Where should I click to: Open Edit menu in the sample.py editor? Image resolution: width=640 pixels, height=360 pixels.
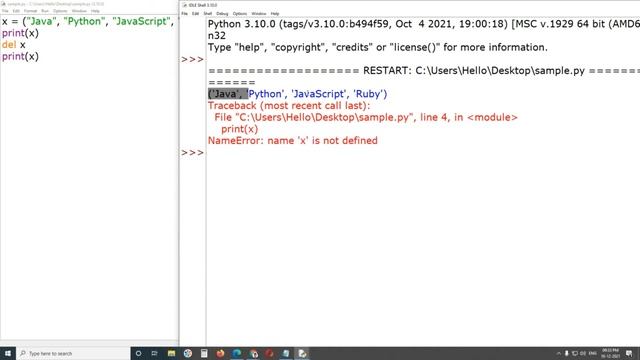(16, 11)
